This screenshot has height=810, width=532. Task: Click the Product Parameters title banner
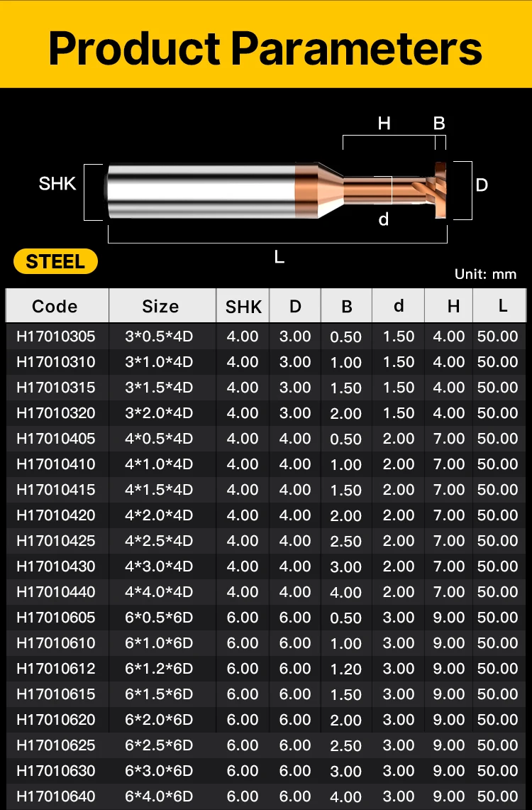(x=266, y=47)
